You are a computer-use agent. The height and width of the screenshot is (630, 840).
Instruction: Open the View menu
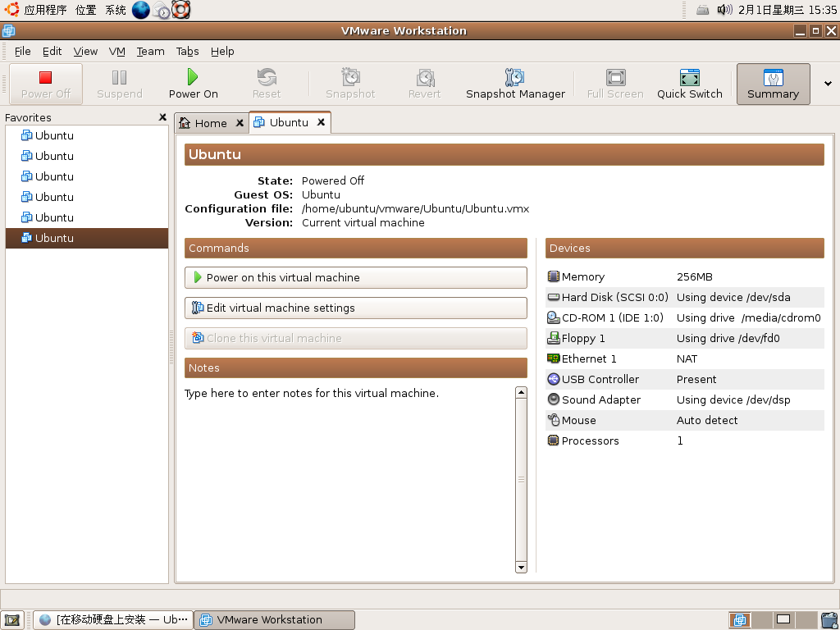click(x=85, y=52)
